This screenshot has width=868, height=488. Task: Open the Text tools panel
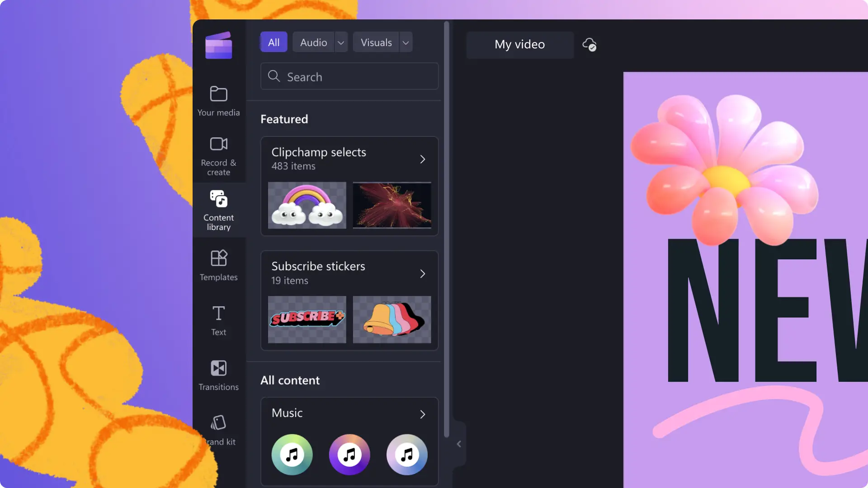(x=218, y=320)
